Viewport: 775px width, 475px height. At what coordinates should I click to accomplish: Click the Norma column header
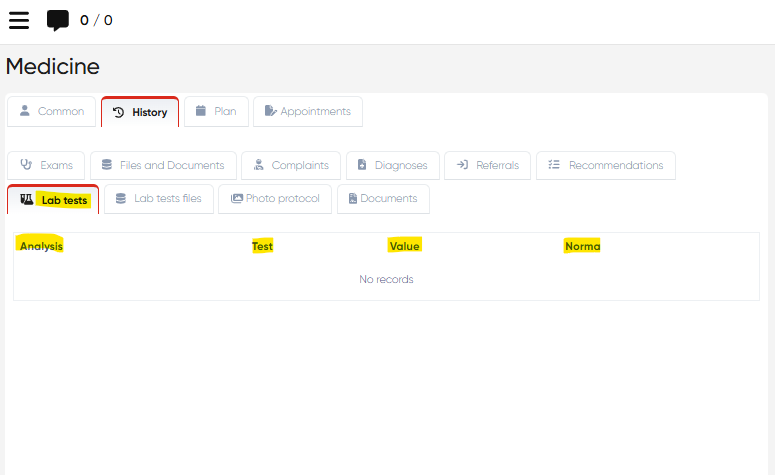[x=582, y=246]
